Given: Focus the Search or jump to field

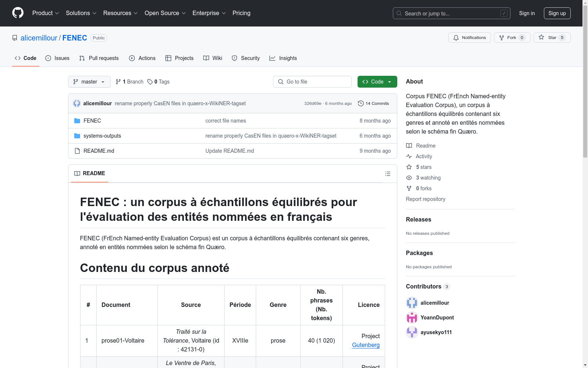Looking at the screenshot, I should coord(452,13).
